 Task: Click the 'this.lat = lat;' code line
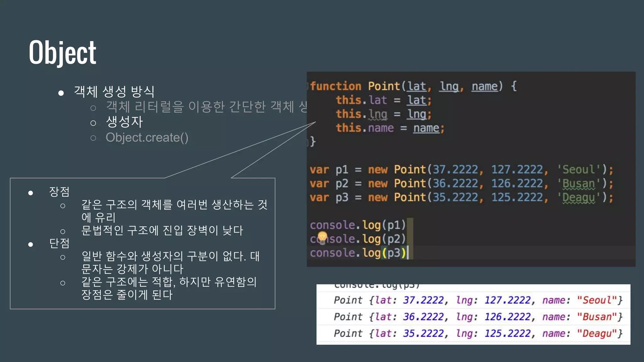click(384, 100)
